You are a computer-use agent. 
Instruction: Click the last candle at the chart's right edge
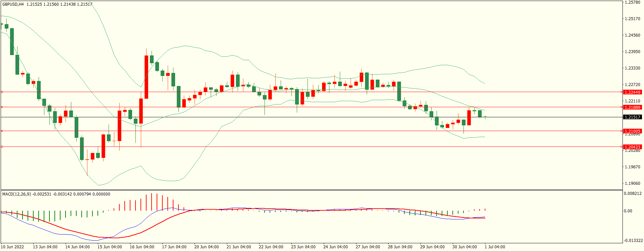tap(485, 117)
